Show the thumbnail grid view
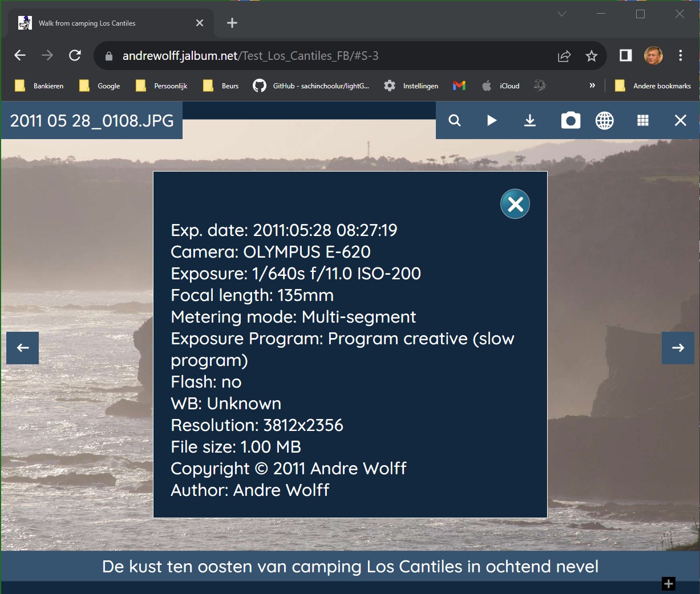The width and height of the screenshot is (700, 594). (x=643, y=120)
